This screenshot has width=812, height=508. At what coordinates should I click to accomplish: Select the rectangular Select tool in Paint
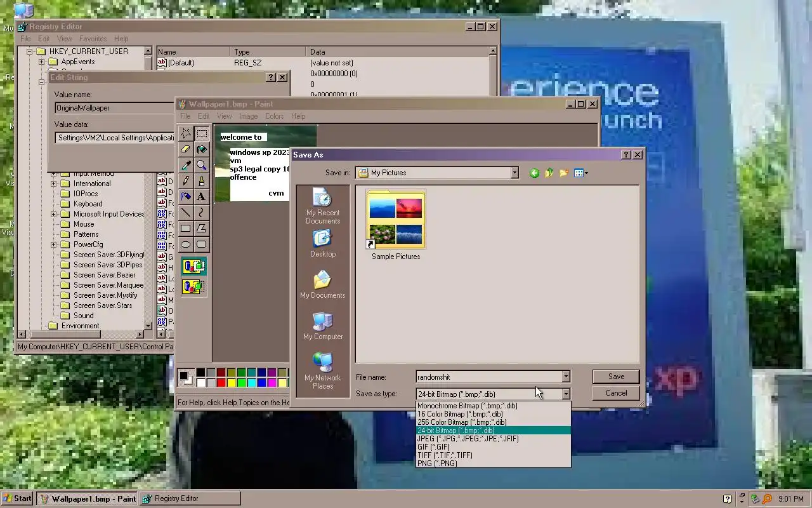[x=202, y=133]
